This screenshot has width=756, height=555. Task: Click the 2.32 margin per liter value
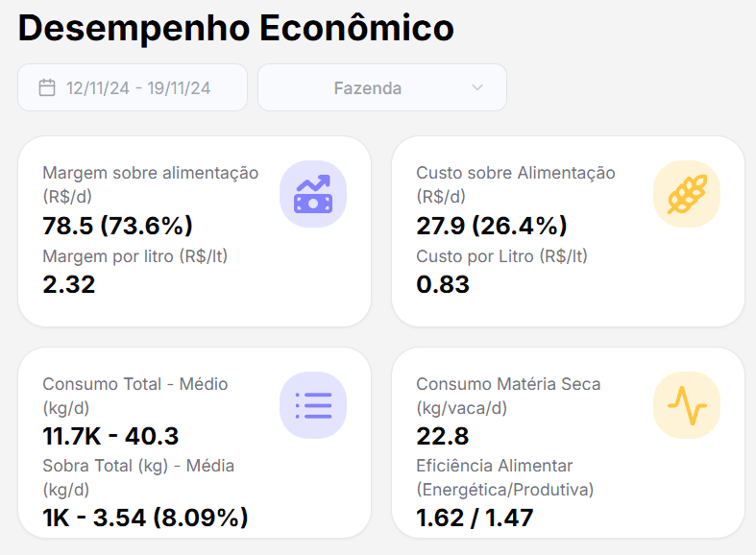pos(69,284)
